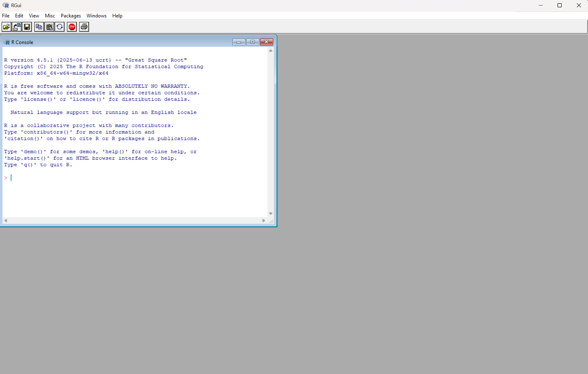Click the Copy and paste icon

point(60,27)
